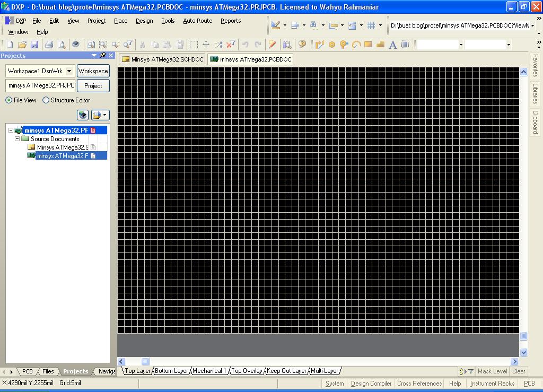Select the place arc tool

pyautogui.click(x=356, y=44)
